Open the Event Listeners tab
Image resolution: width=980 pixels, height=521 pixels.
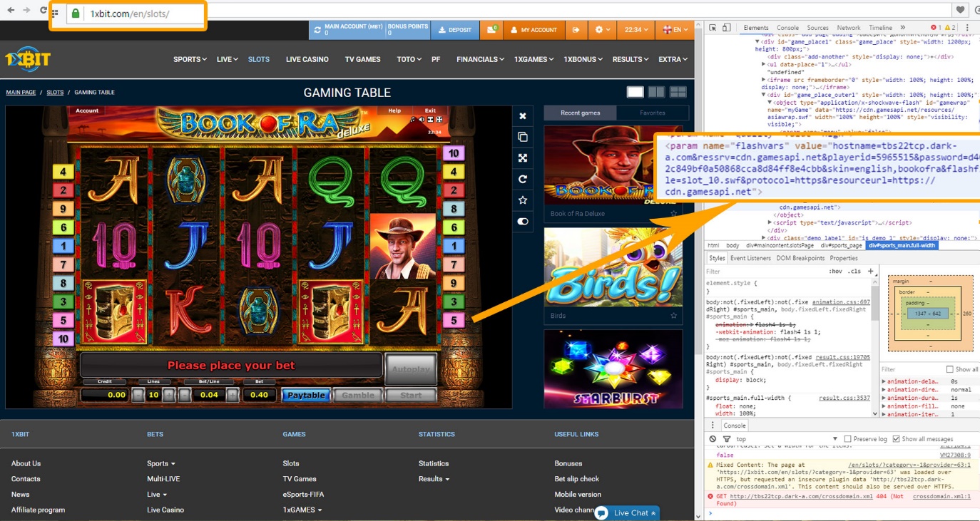[x=750, y=258]
